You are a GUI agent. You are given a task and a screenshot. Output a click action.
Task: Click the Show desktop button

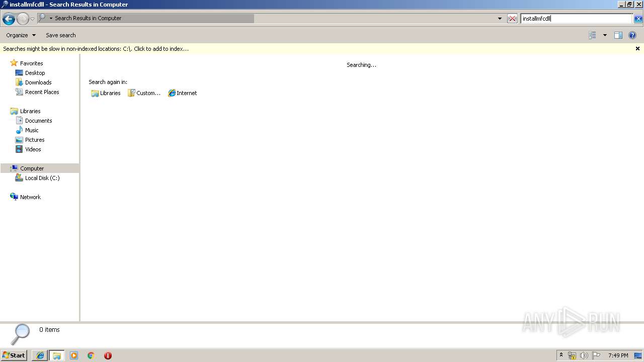click(x=638, y=355)
